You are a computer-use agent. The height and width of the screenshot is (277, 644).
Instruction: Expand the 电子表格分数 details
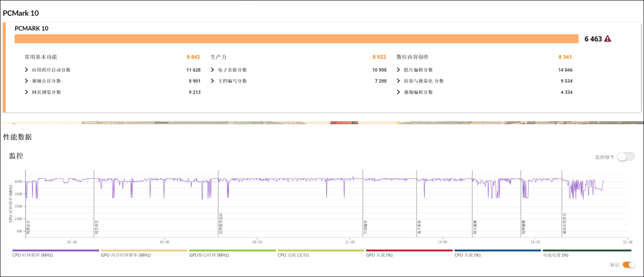pyautogui.click(x=213, y=70)
